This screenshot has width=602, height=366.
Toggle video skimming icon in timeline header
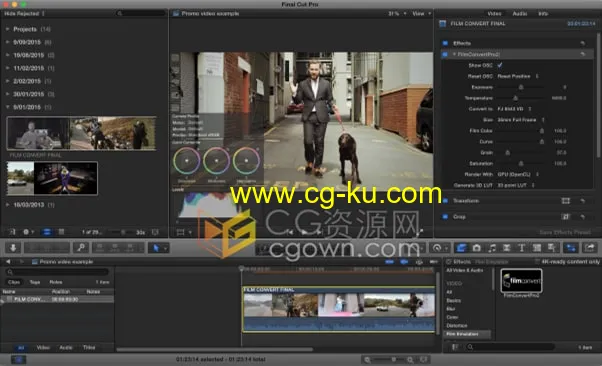coord(389,262)
